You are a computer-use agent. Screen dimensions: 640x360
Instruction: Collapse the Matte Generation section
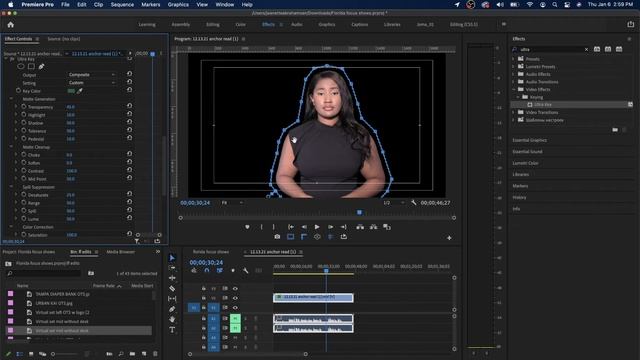[11, 99]
